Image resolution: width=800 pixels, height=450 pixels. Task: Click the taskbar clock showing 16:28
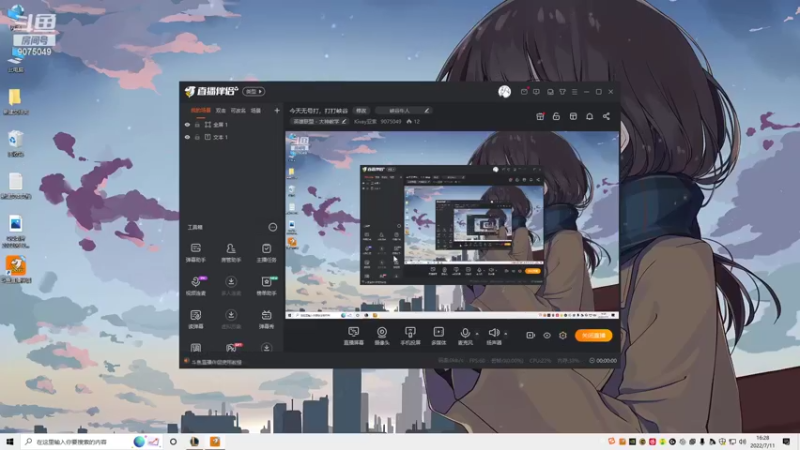[763, 441]
